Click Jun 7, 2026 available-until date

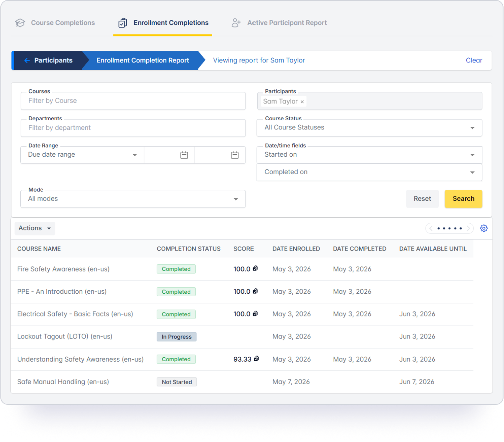(x=417, y=382)
